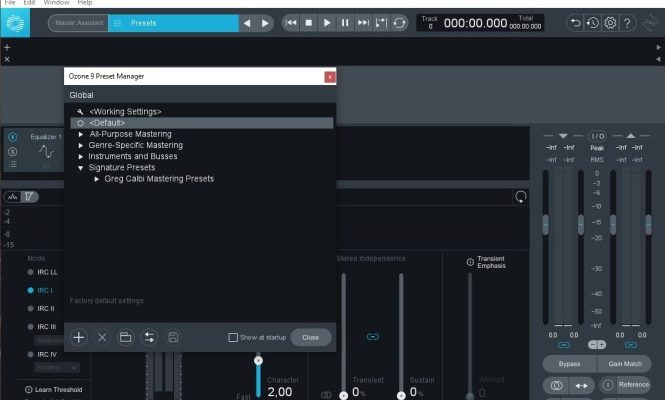Collapse Signature Presets folder
665x400 pixels.
(x=81, y=168)
